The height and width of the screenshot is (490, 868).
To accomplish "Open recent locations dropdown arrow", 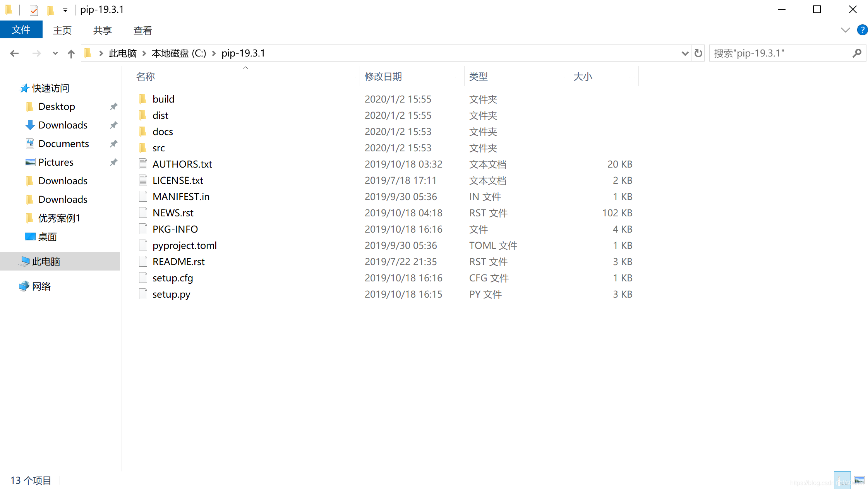I will pyautogui.click(x=55, y=53).
